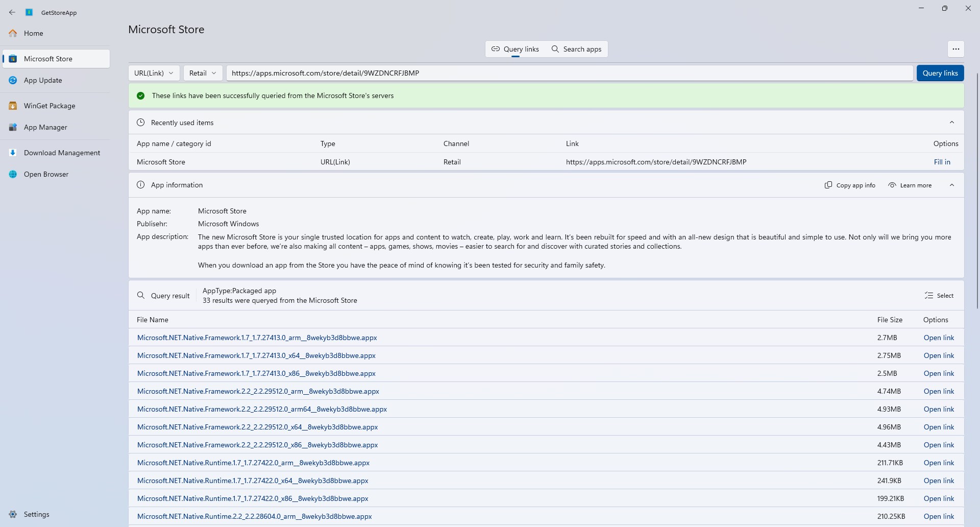The width and height of the screenshot is (980, 527).
Task: Open link for Framework.2.2 arm64 appx
Action: [x=939, y=409]
